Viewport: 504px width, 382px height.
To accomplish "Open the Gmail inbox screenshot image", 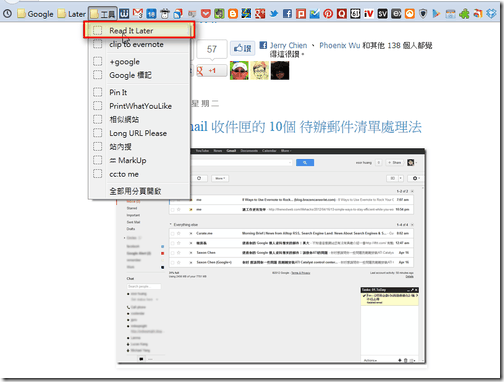I will click(x=271, y=256).
